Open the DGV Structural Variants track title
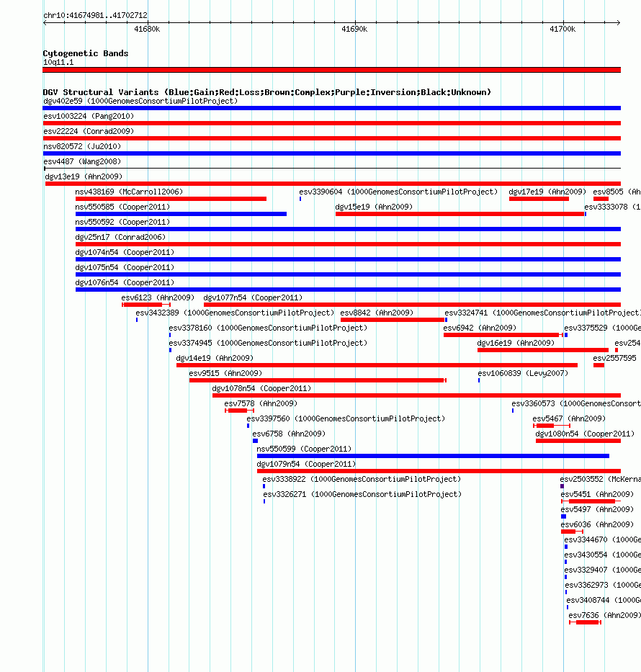The width and height of the screenshot is (641, 672). coord(267,92)
